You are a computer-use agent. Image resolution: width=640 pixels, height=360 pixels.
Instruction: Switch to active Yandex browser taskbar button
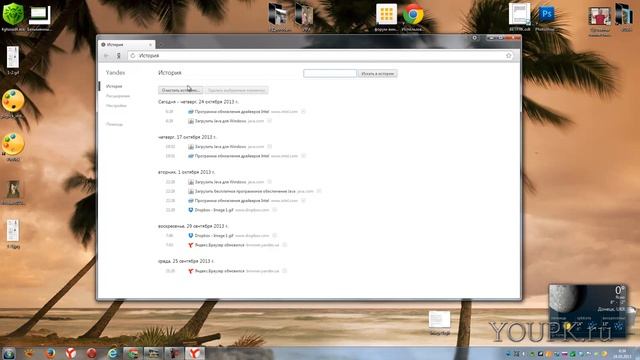point(195,353)
